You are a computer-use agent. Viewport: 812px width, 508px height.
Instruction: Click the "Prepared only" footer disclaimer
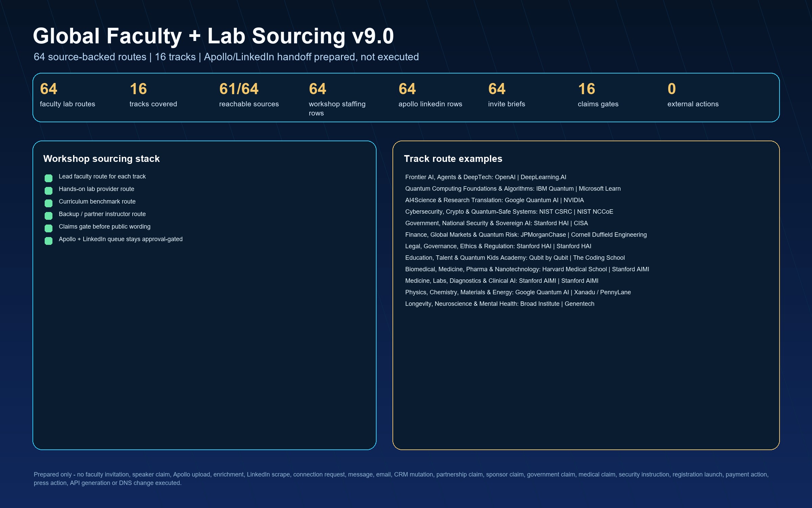(x=401, y=479)
